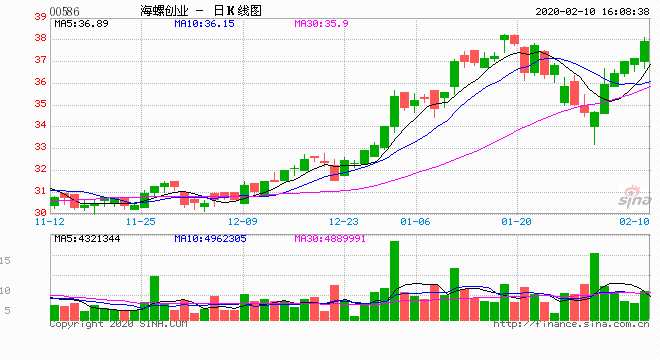Select the MA30:35.9 price legend
Screen dimensions: 660x360
tap(321, 24)
